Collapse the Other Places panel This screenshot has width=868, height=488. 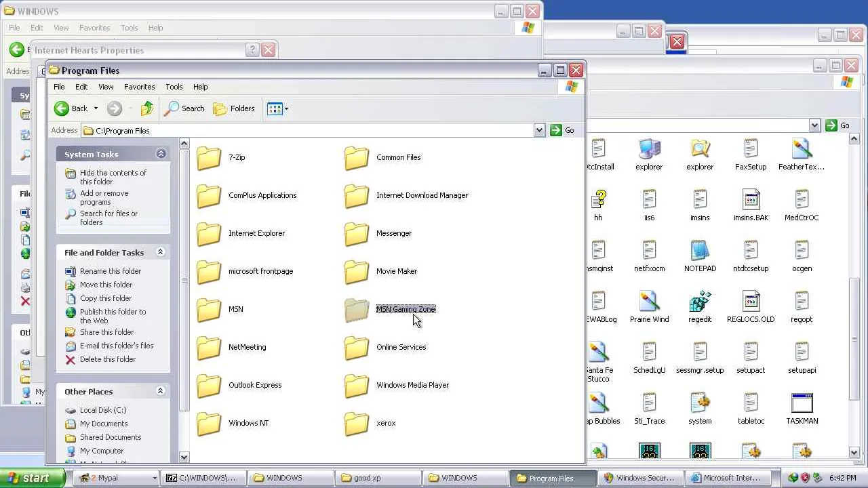pos(161,391)
